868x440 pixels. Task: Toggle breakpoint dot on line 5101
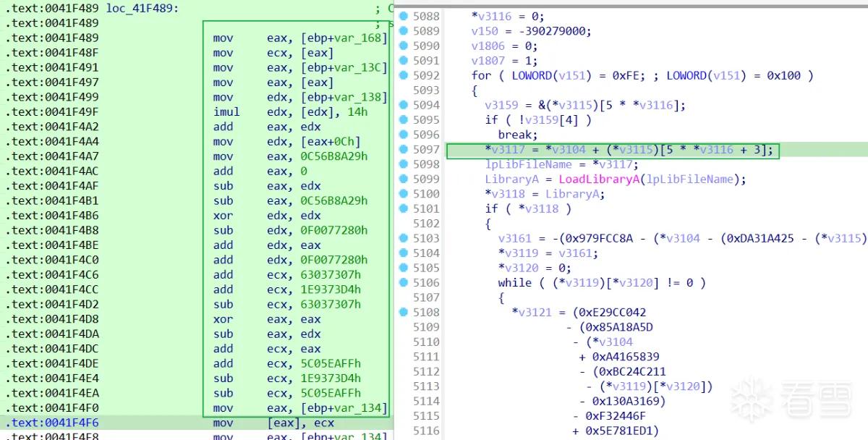[404, 208]
